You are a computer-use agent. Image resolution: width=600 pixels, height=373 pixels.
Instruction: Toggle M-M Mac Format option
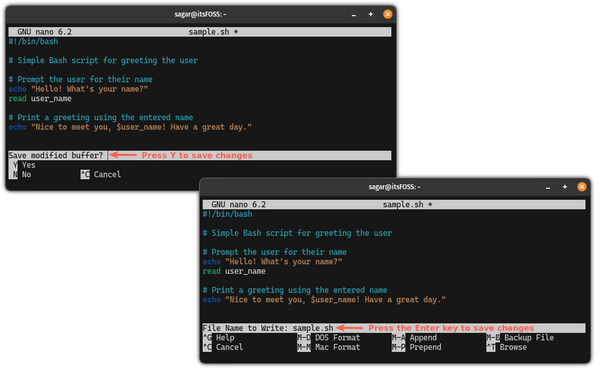[x=329, y=348]
